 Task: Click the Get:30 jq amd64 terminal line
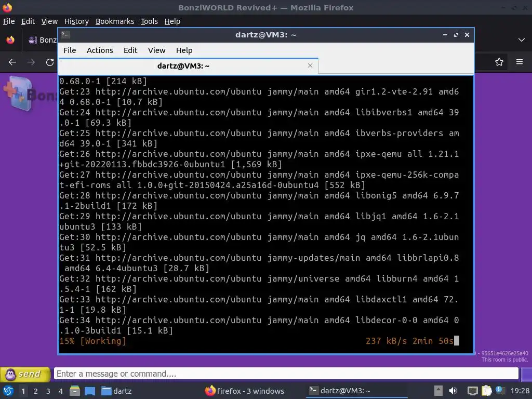259,242
